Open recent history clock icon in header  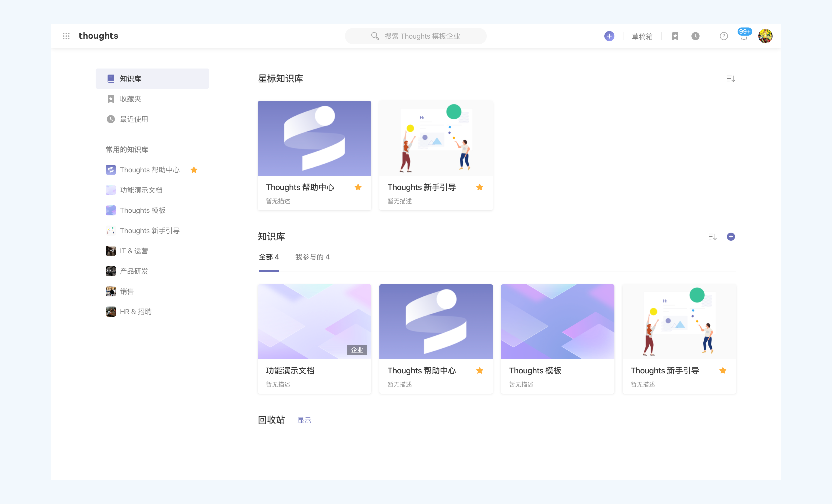click(x=695, y=36)
